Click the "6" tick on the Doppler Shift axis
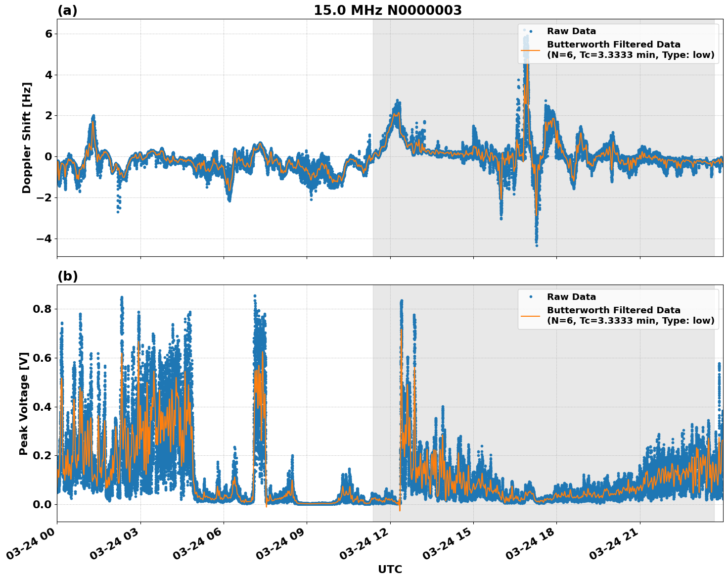This screenshot has height=580, width=728. click(49, 34)
